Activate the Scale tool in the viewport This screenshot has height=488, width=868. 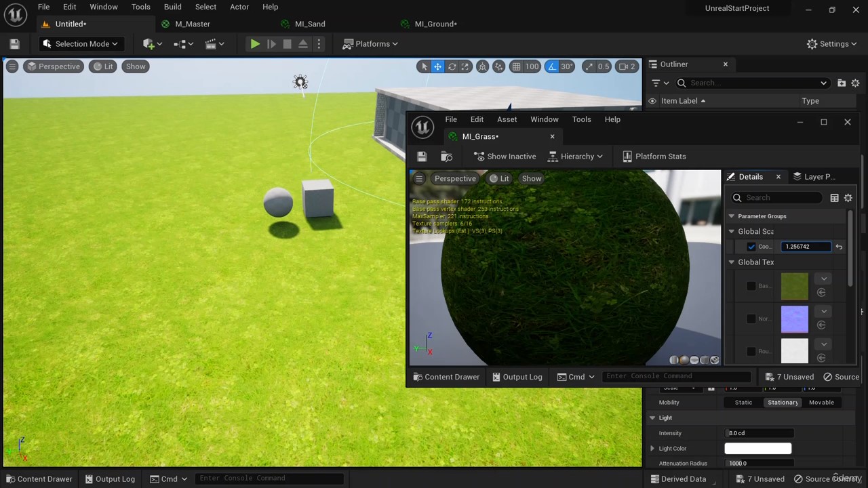(x=465, y=66)
